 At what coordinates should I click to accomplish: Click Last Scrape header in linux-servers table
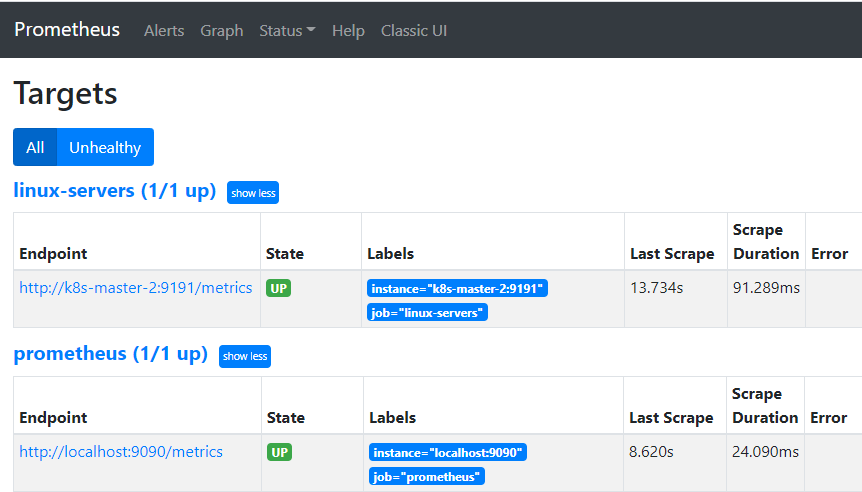pos(672,254)
